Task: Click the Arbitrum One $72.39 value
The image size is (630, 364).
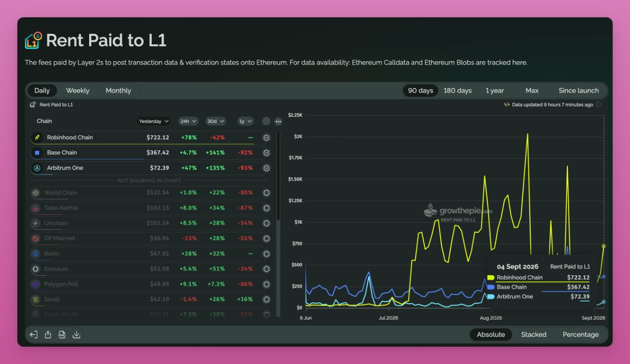Action: [160, 168]
